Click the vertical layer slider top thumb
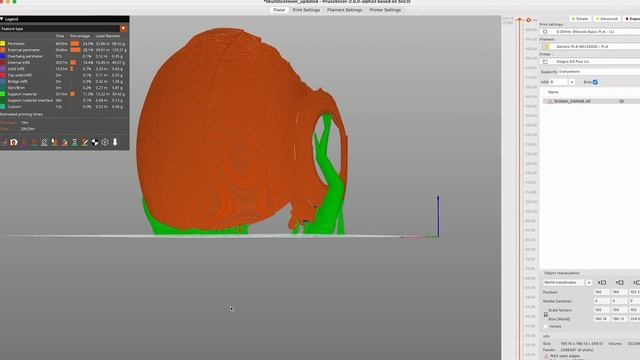 coord(520,20)
